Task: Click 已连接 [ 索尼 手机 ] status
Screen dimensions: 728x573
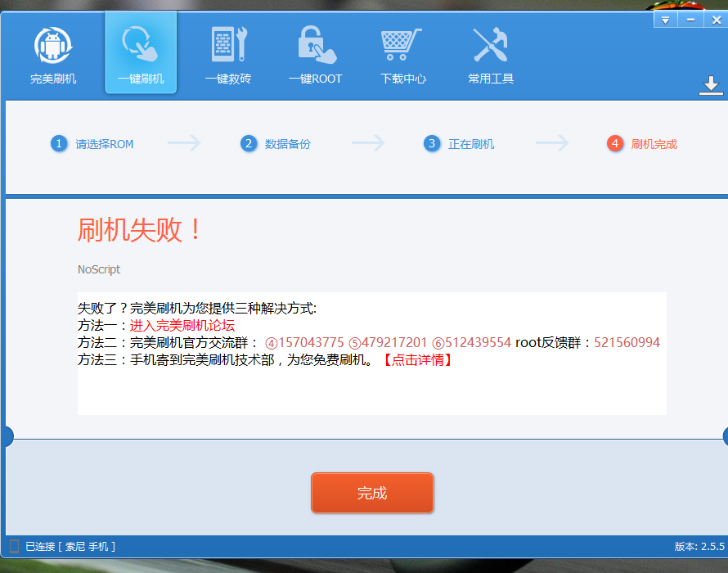Action: click(x=70, y=547)
